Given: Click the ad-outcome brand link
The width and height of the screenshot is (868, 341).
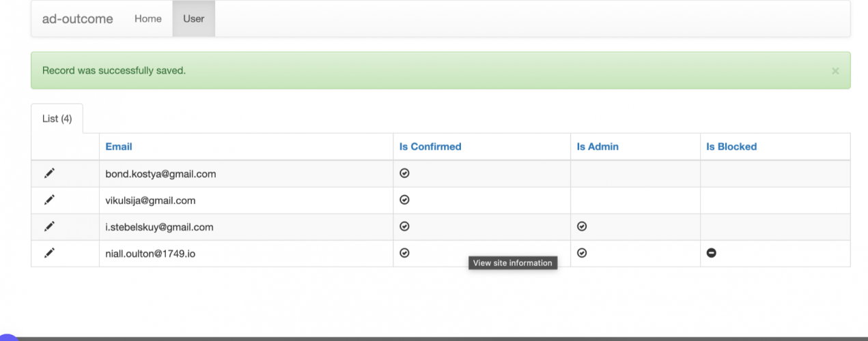Looking at the screenshot, I should click(x=77, y=19).
